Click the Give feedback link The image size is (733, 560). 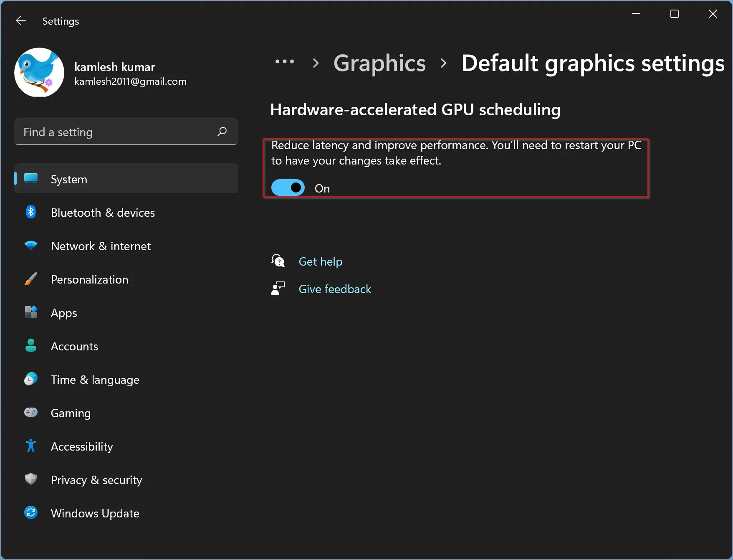point(335,289)
